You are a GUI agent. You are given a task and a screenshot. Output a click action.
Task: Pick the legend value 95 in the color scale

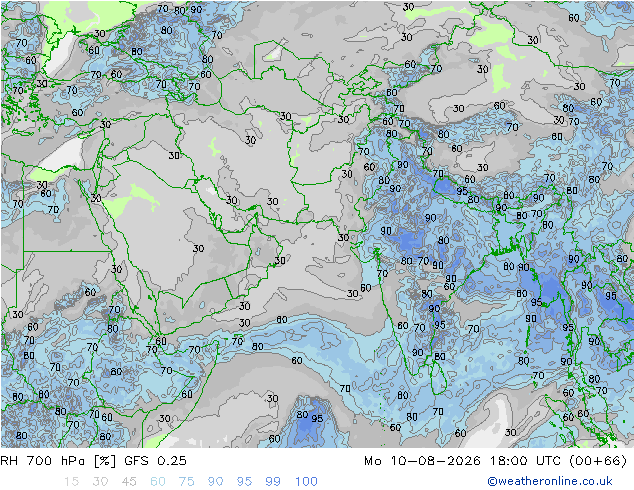[244, 481]
